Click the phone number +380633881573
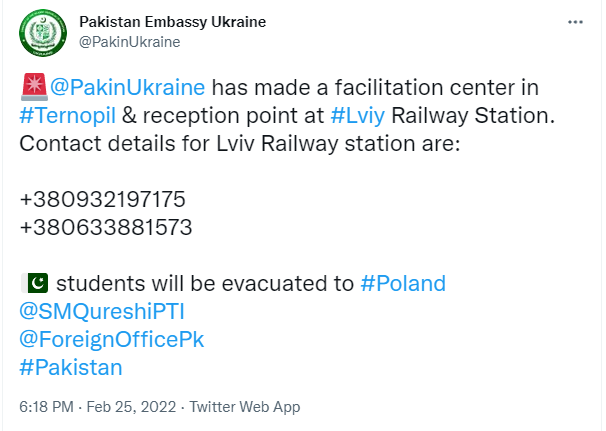Screen dimensions: 606x431 coord(106,227)
